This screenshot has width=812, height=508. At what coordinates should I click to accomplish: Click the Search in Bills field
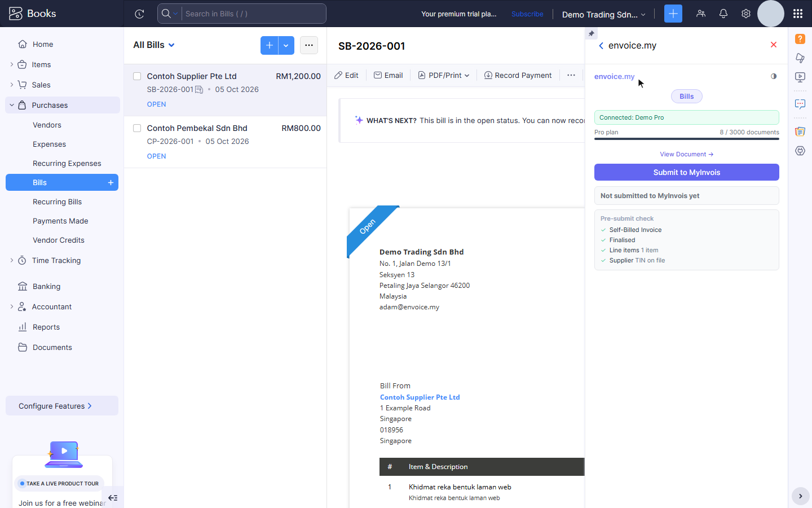click(254, 14)
